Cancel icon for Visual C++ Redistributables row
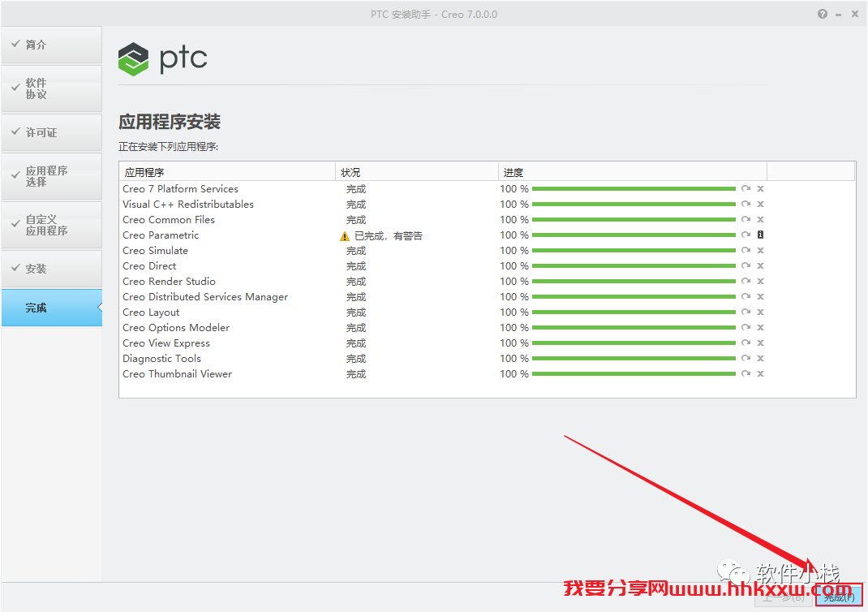The width and height of the screenshot is (868, 612). [x=761, y=204]
